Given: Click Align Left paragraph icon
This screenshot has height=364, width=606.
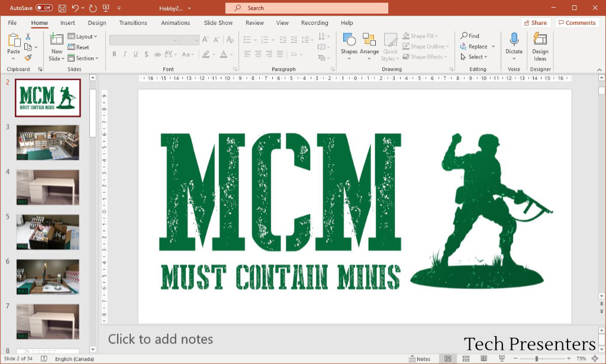Looking at the screenshot, I should coord(247,54).
